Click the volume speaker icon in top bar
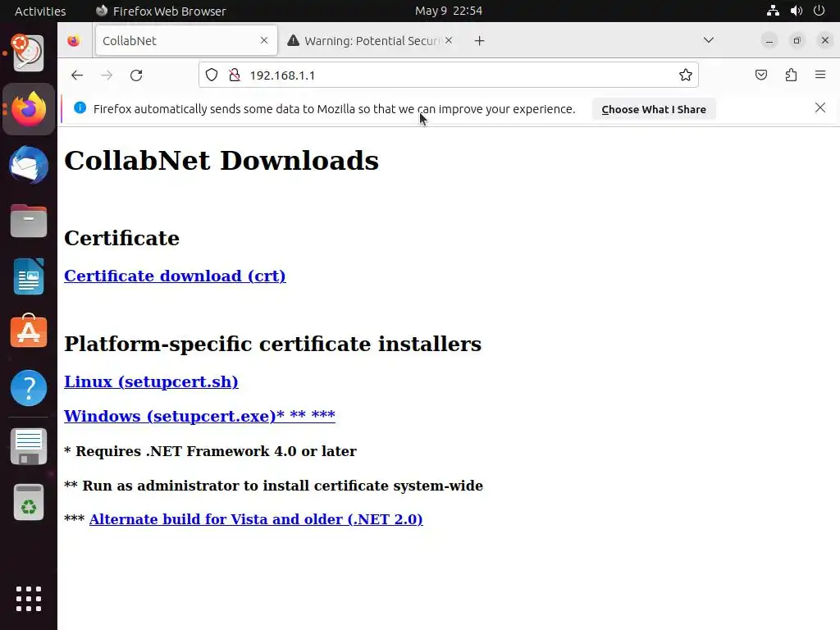The image size is (840, 630). [x=796, y=11]
